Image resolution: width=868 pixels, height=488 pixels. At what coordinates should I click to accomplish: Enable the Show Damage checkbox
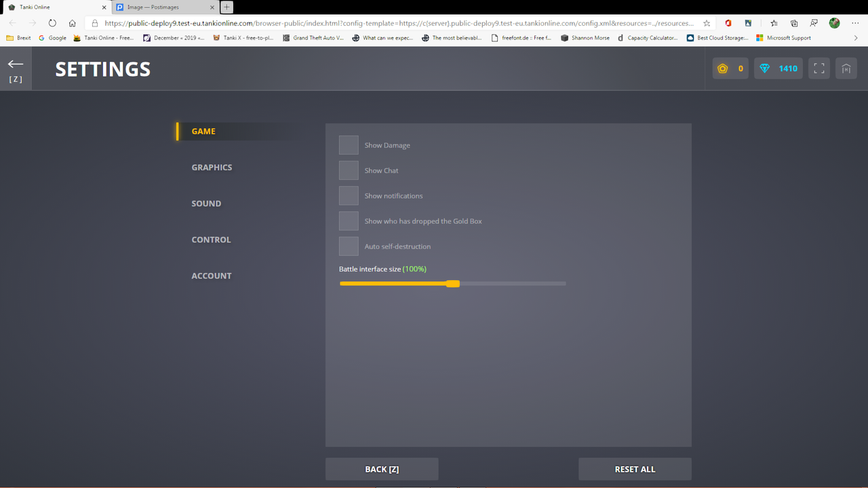coord(349,145)
